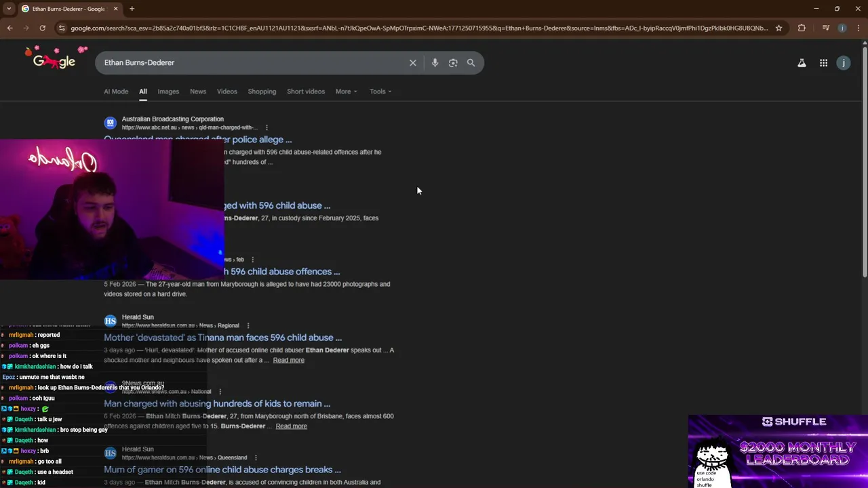This screenshot has width=868, height=488.
Task: Open Chrome three-dot menu
Action: 858,28
